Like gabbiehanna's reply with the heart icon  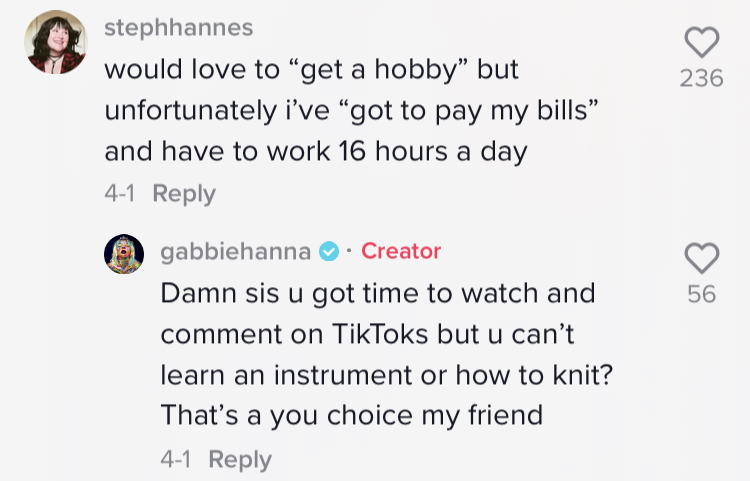(701, 258)
